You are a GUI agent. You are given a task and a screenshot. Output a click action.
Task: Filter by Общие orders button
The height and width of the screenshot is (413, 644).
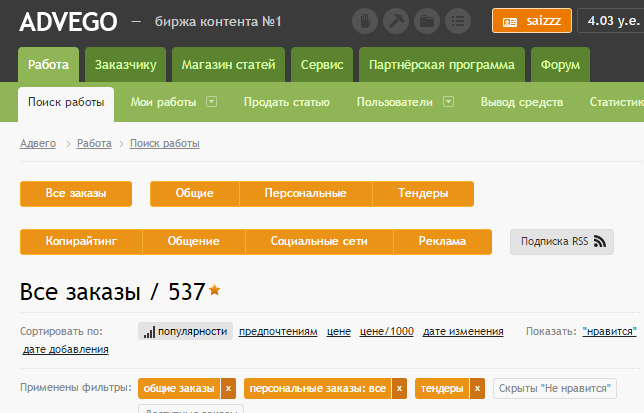195,194
